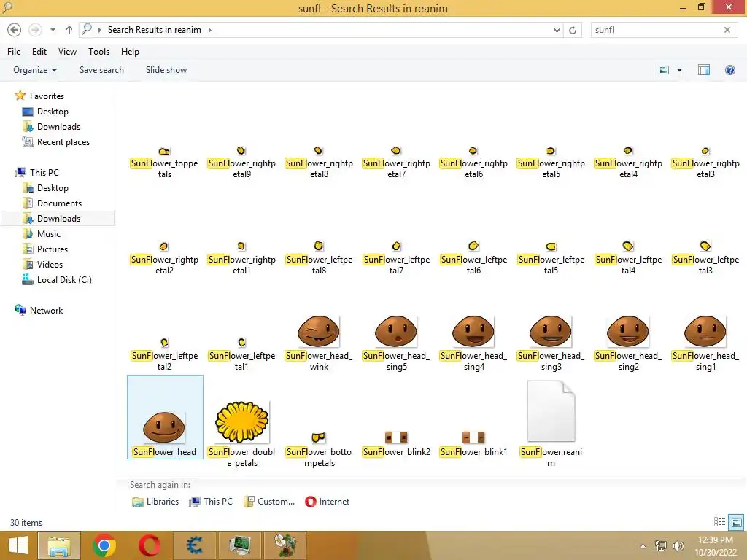Viewport: 747px width, 560px height.
Task: Clear the sunfl search text
Action: pos(727,30)
